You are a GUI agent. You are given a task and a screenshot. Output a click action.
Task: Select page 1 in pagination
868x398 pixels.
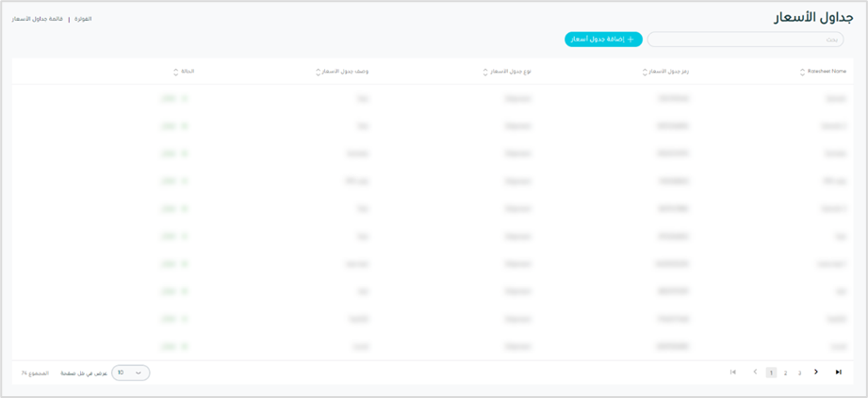coord(771,373)
